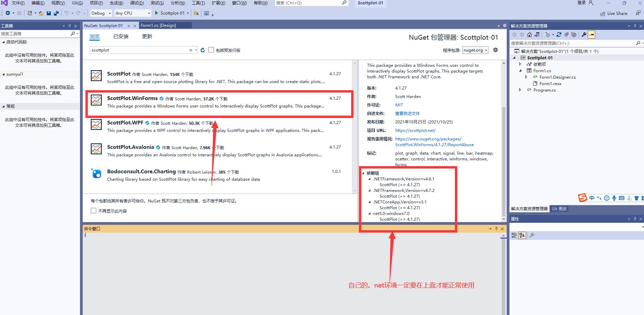Click the new project toolbar icon

pos(30,13)
